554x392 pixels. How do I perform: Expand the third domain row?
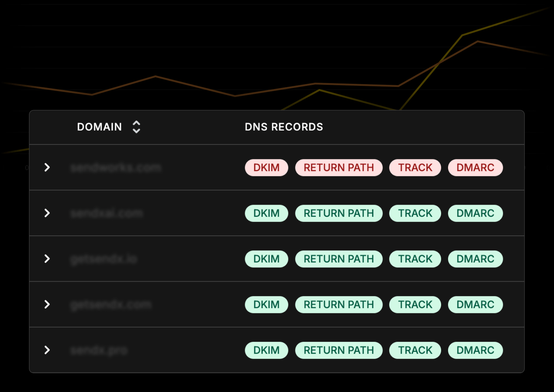(47, 259)
